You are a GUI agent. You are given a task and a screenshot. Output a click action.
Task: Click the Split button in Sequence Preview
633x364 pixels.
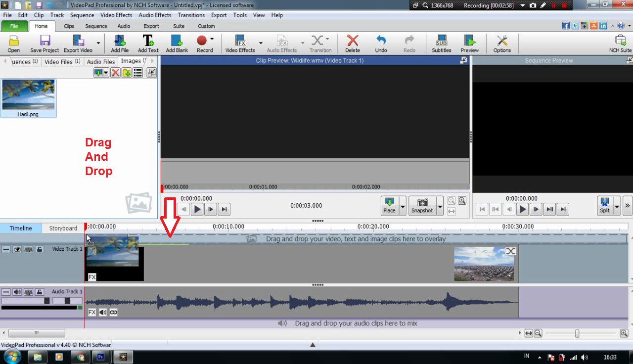pos(604,205)
